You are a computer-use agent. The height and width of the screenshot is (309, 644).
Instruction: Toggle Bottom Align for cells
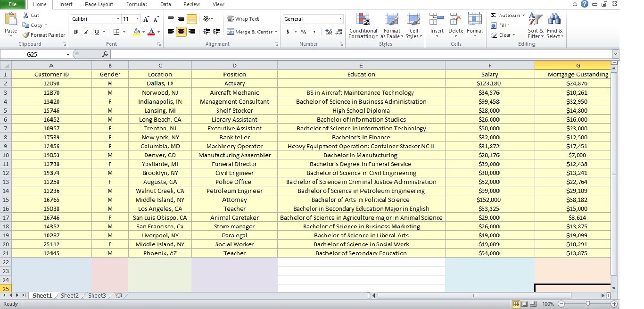click(x=192, y=19)
